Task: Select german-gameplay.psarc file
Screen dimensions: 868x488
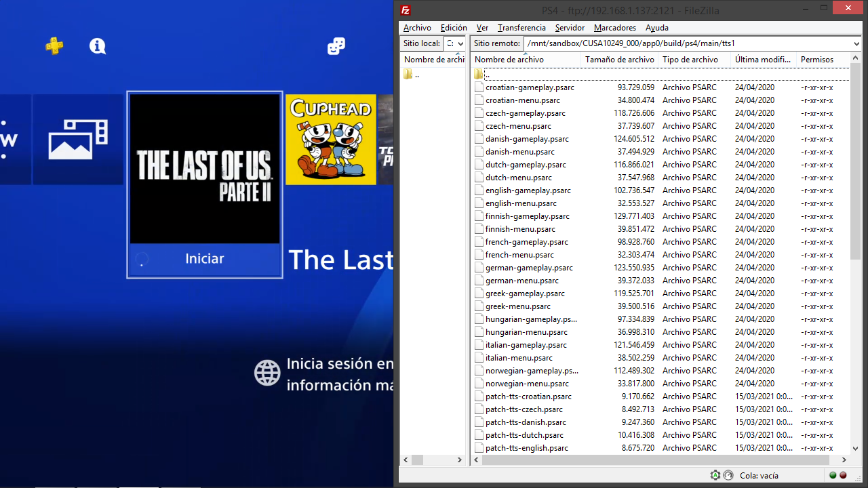Action: coord(529,268)
